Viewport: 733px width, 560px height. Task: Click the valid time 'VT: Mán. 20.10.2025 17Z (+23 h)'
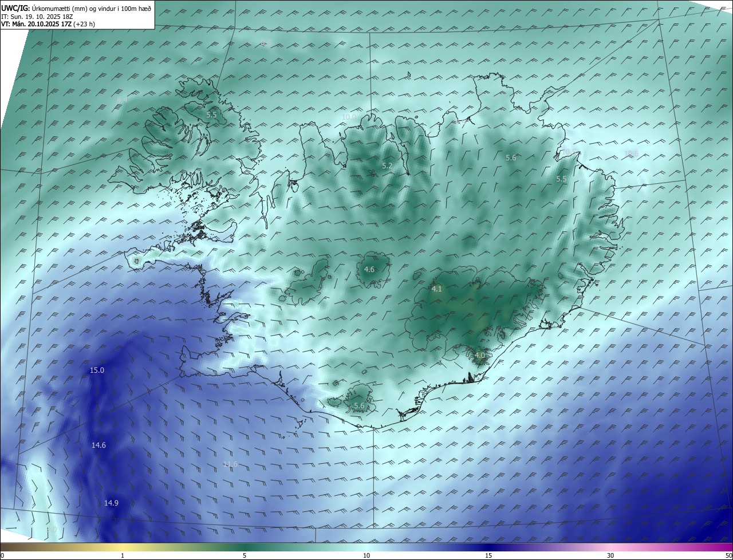(48, 24)
